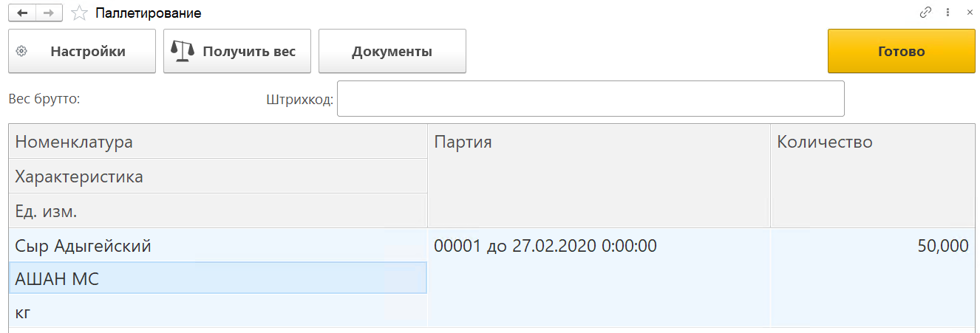Add Паллетирование to favorites with star
980x333 pixels.
tap(78, 13)
